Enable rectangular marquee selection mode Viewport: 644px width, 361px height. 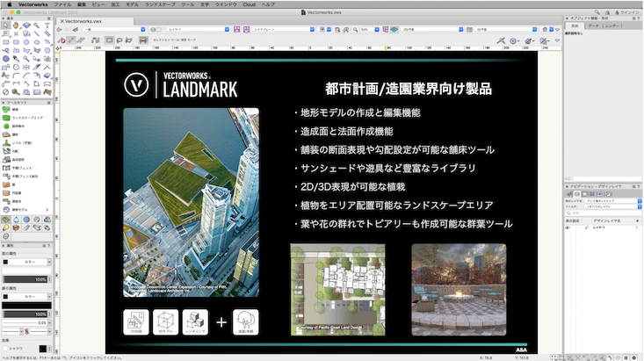pos(109,40)
